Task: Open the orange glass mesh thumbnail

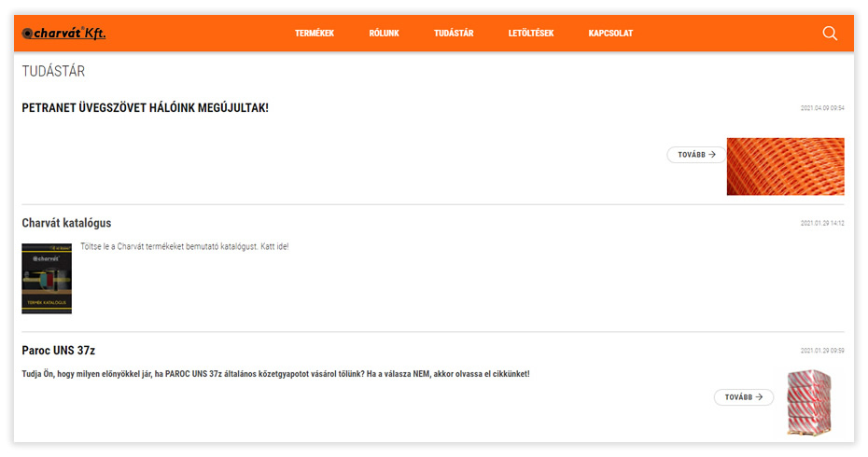Action: [786, 166]
